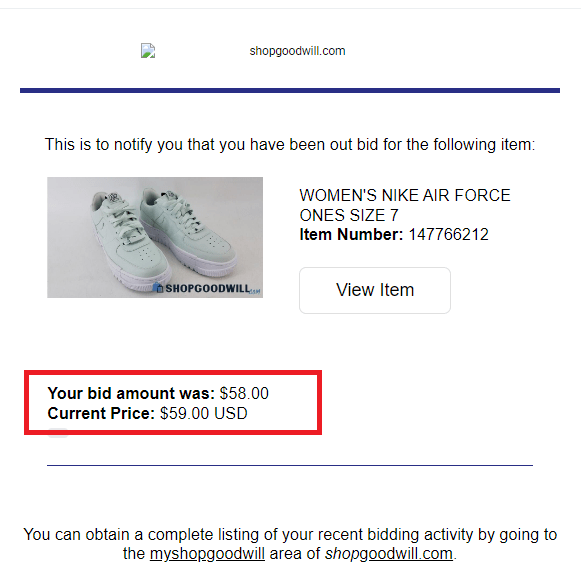Click the out bid notification sentence
The image size is (581, 568).
coord(290,145)
